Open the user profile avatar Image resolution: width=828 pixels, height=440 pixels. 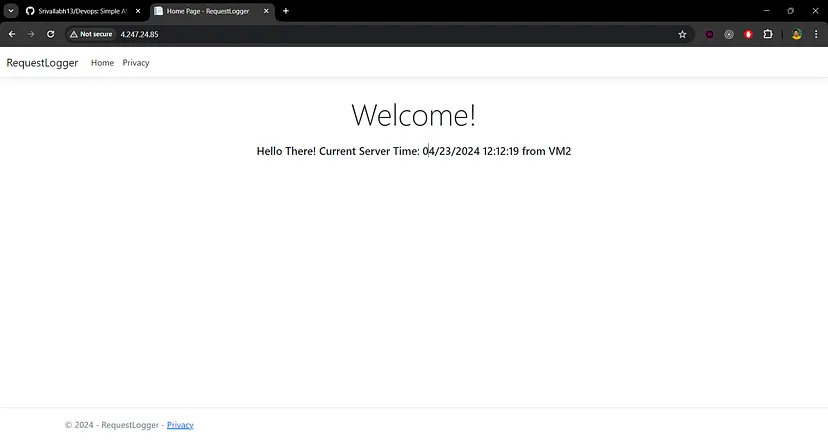click(x=796, y=34)
